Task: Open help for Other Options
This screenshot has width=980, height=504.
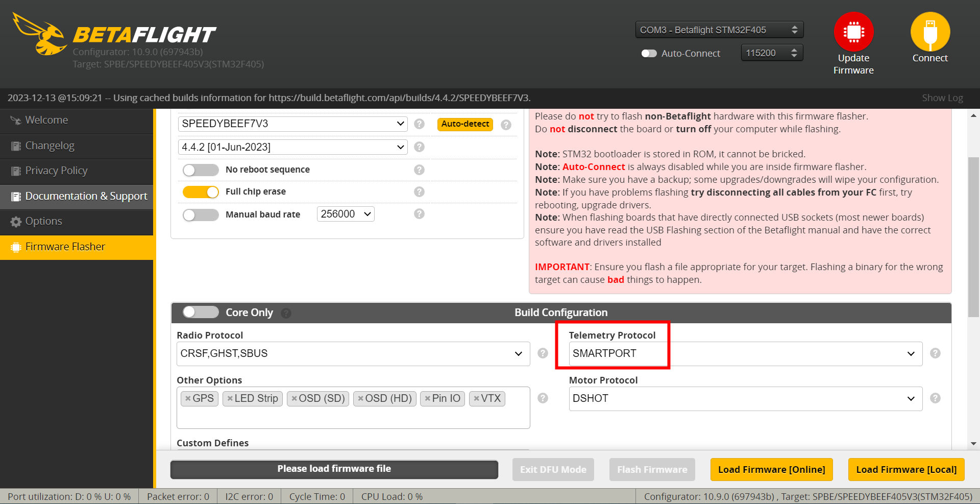Action: tap(543, 398)
